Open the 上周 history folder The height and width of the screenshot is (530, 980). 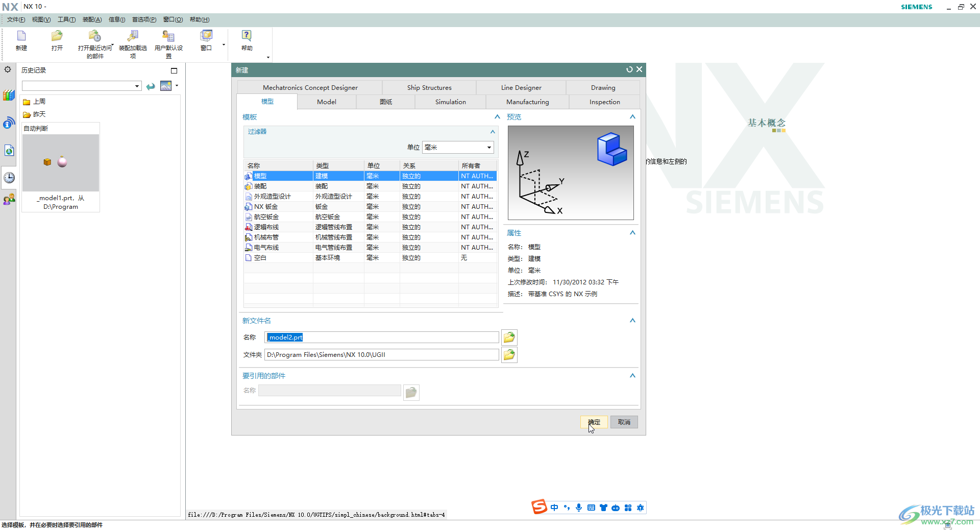[35, 102]
